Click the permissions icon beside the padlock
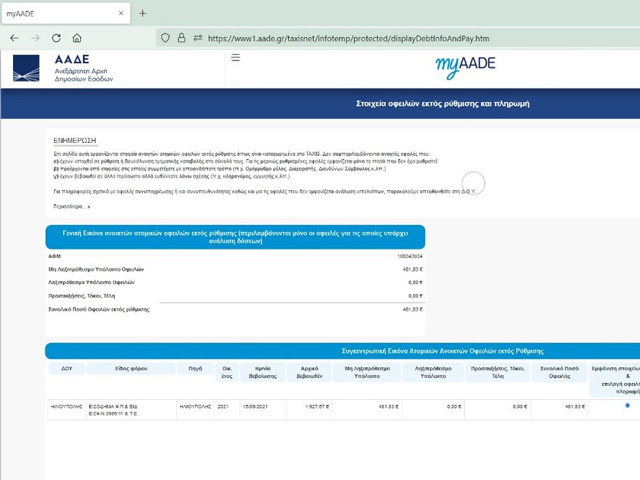Viewport: 640px width, 480px height. (198, 38)
